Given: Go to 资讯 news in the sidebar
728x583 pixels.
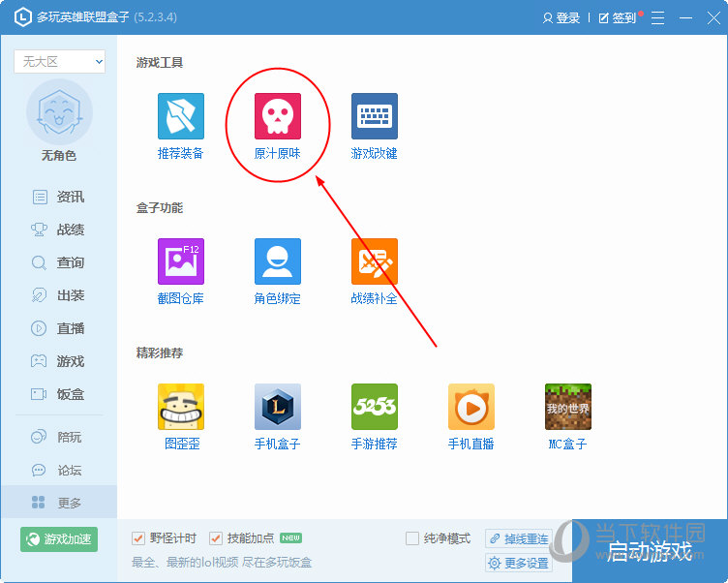Looking at the screenshot, I should 58,197.
